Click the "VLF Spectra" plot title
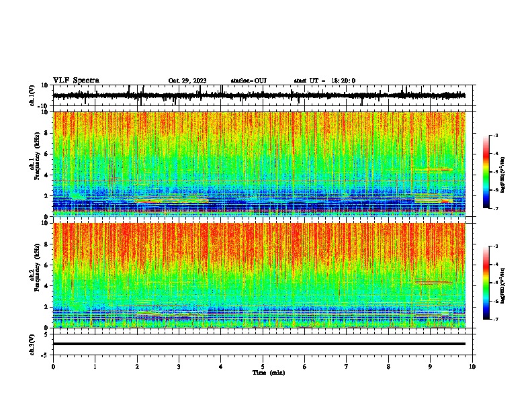Image resolution: width=532 pixels, height=411 pixels. (x=76, y=81)
